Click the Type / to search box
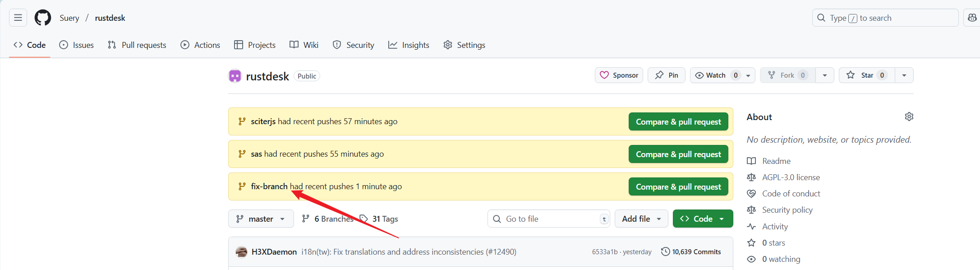This screenshot has width=980, height=270. 885,18
